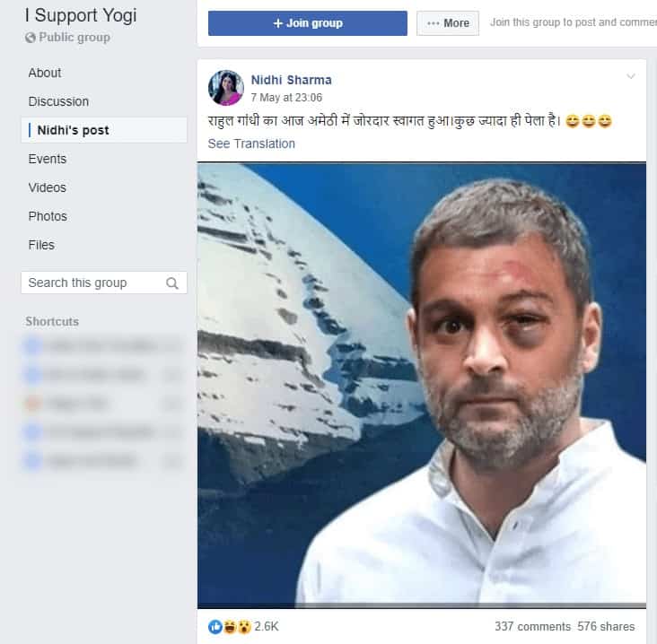Open Nidhi Sharma's profile picture
The width and height of the screenshot is (657, 644).
coord(226,88)
